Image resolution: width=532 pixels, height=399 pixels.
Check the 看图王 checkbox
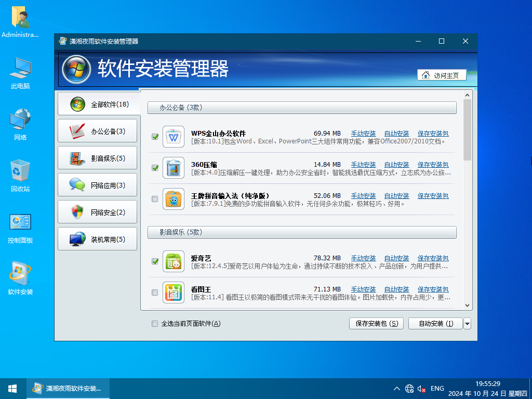155,292
